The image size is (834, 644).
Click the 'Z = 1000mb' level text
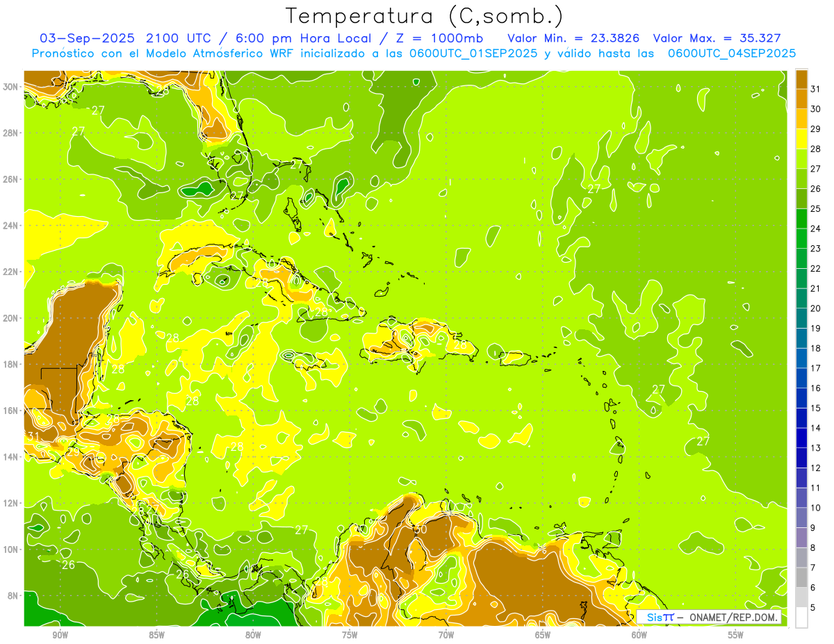(441, 38)
